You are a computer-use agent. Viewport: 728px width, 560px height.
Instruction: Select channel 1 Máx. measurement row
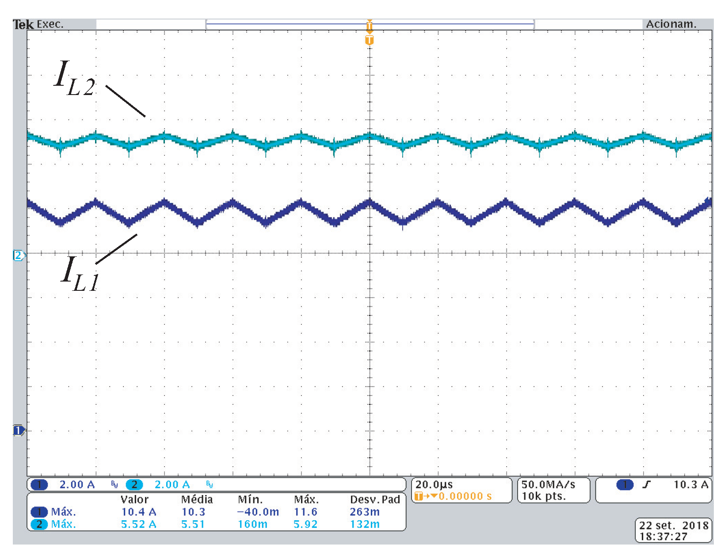63,512
